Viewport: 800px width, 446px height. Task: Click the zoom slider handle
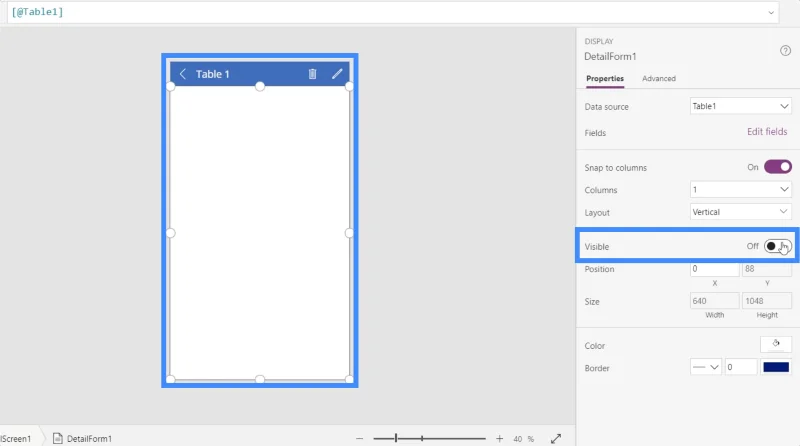pos(396,438)
